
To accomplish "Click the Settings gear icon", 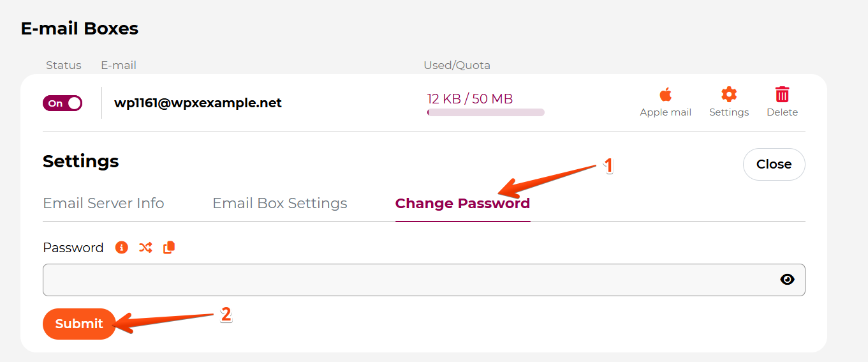I will (x=729, y=94).
